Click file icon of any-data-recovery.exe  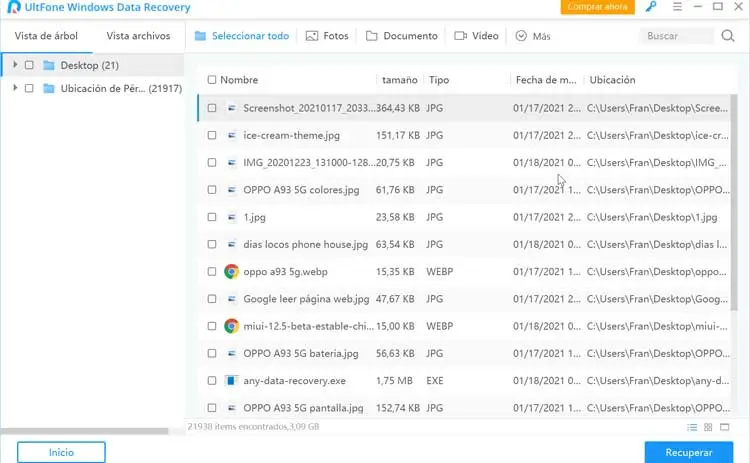(x=232, y=381)
